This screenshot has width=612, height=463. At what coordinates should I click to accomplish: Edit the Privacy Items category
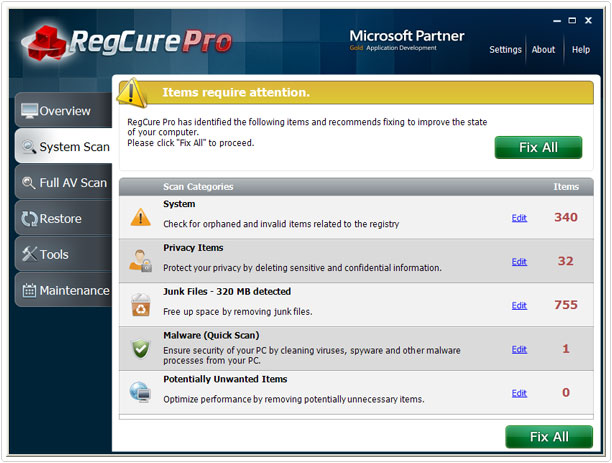click(519, 262)
